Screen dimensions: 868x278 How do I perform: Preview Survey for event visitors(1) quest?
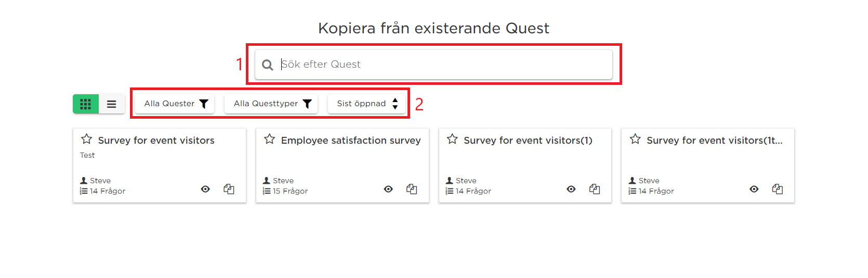(x=571, y=189)
